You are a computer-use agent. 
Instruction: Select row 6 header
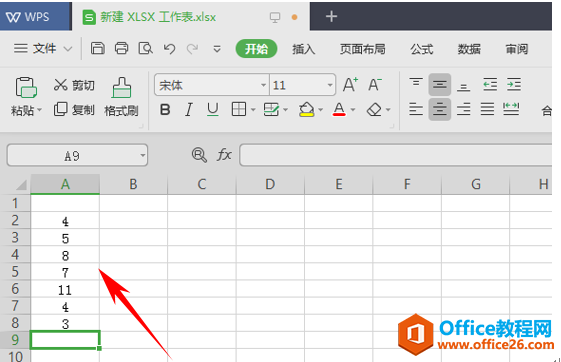15,289
